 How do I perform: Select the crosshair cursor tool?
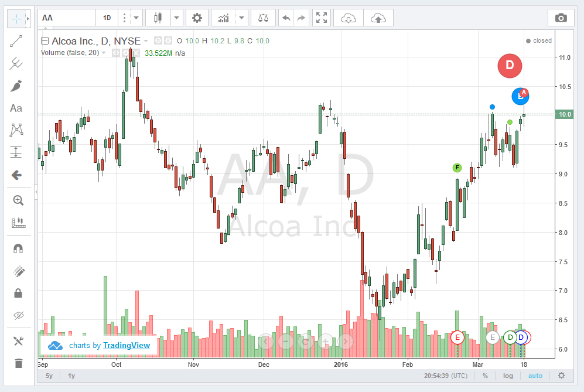tap(16, 19)
